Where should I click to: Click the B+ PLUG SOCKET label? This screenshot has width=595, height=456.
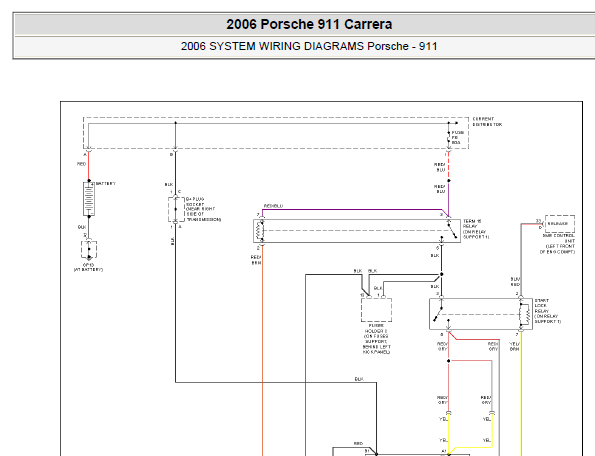click(203, 209)
